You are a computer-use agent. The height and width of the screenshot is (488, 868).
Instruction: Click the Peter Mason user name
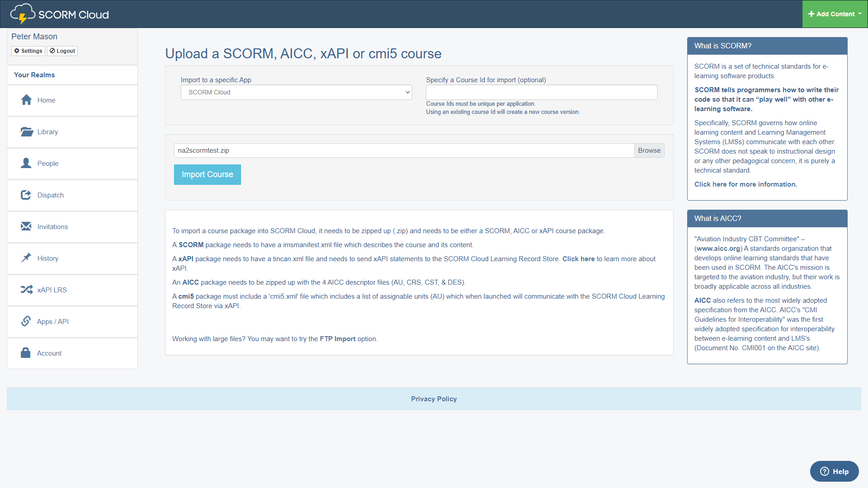pos(34,37)
